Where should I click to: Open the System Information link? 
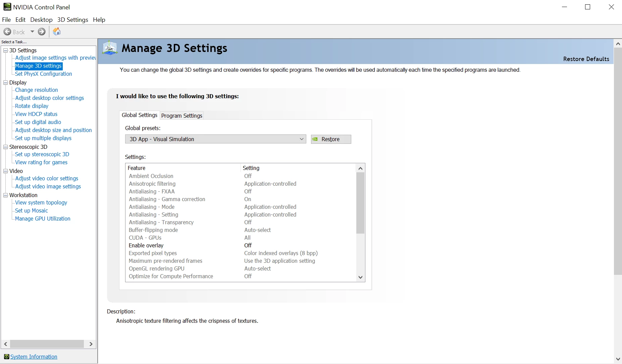click(34, 357)
